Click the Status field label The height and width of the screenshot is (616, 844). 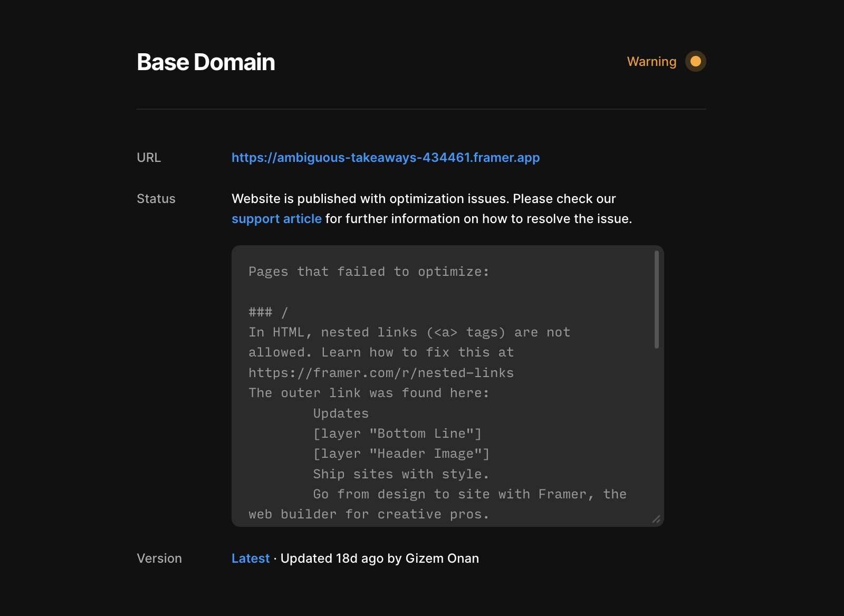(x=156, y=199)
